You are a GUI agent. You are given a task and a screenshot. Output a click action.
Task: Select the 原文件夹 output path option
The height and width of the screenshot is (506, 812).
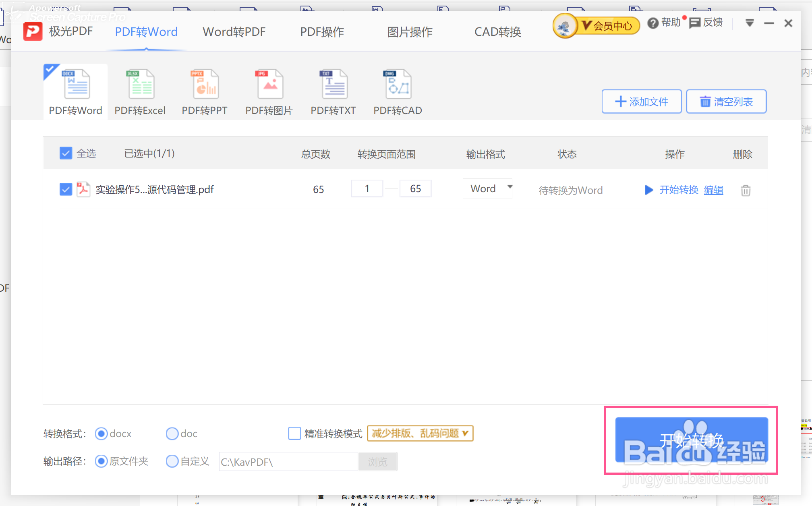pyautogui.click(x=101, y=461)
